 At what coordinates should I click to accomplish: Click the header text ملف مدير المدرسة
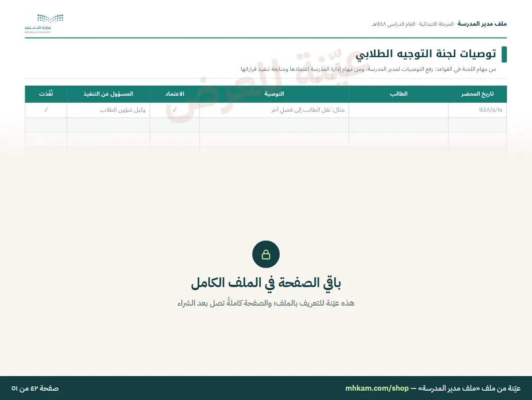482,23
